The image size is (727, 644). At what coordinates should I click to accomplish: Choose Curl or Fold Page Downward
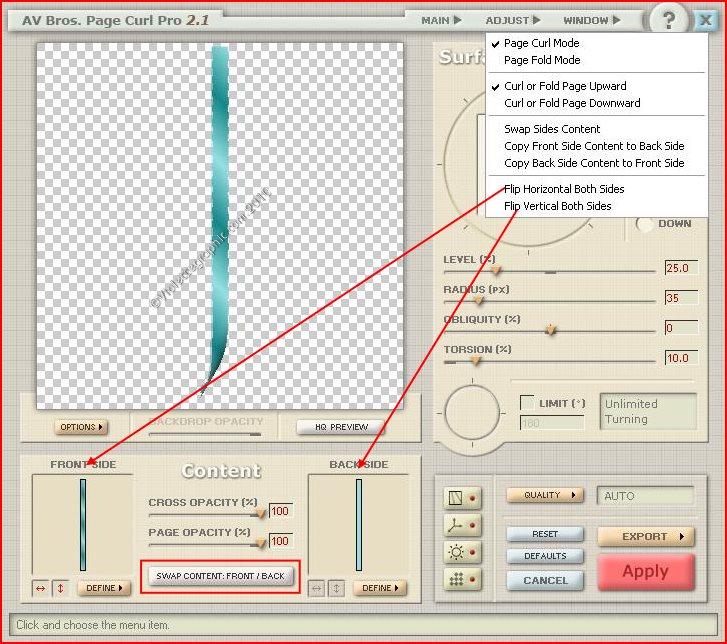pos(572,103)
